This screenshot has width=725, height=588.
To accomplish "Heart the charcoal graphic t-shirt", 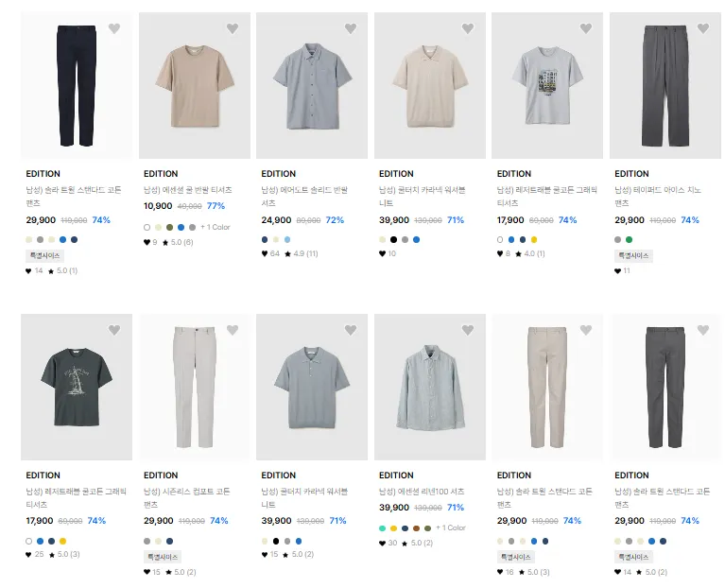I will tap(114, 330).
